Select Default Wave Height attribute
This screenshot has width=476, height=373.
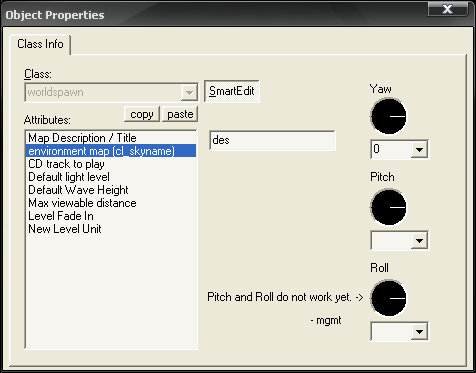click(x=111, y=190)
